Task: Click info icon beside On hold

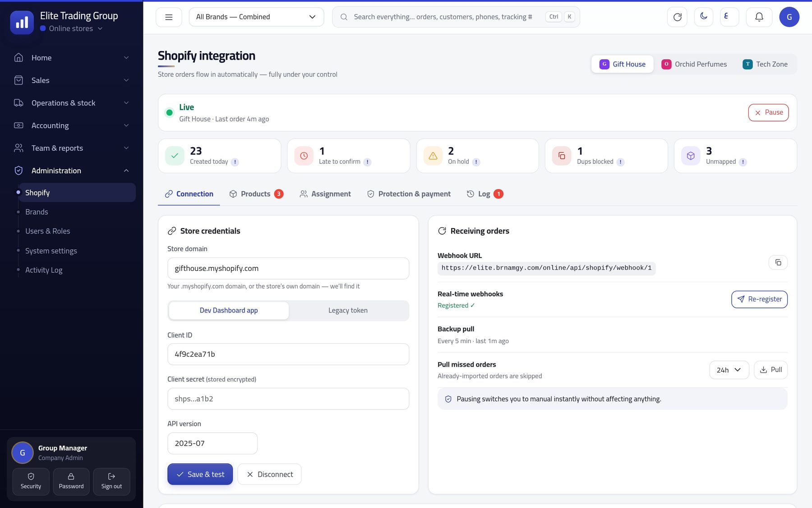Action: tap(476, 162)
